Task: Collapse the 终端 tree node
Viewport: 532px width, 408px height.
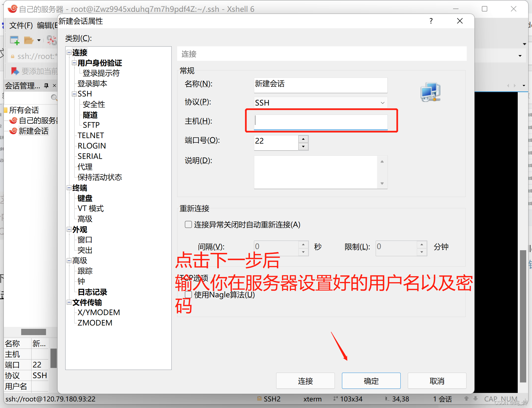Action: [x=69, y=188]
